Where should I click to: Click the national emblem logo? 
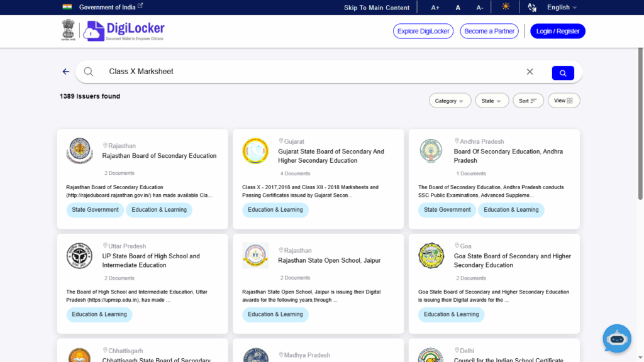(68, 30)
